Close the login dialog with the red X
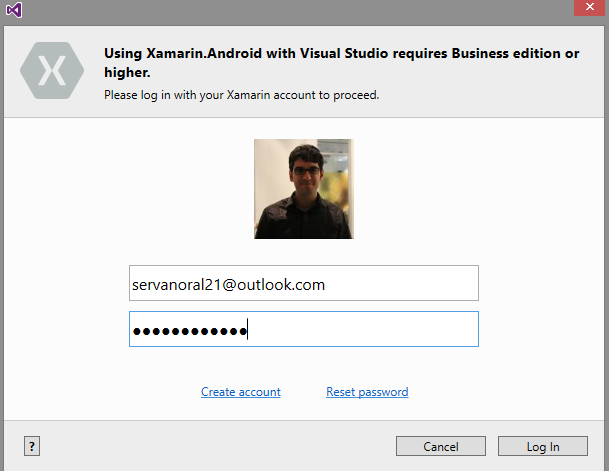The image size is (609, 471). pos(590,7)
